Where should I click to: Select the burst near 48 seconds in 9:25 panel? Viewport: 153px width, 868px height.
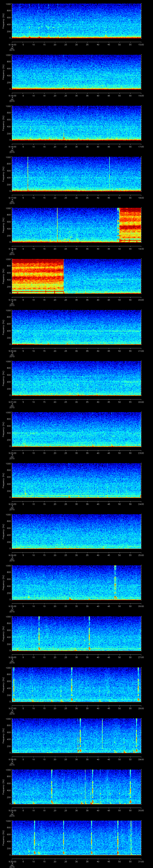point(115,582)
